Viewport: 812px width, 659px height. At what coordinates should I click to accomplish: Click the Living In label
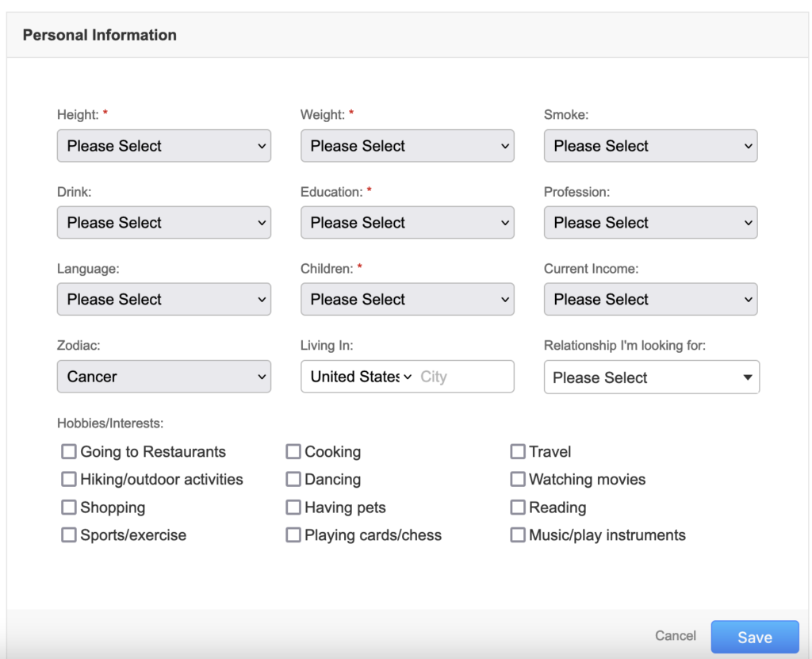coord(327,346)
